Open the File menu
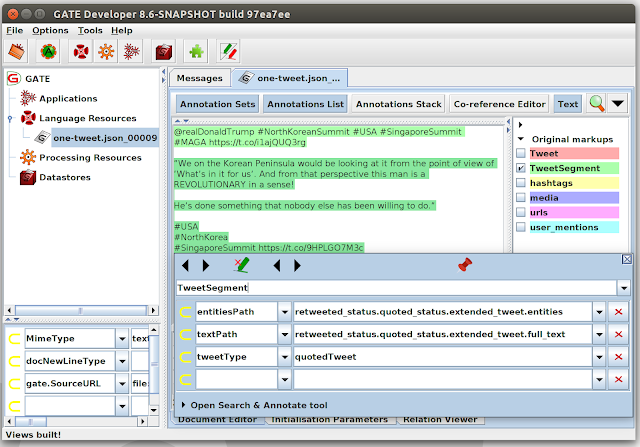 point(15,31)
